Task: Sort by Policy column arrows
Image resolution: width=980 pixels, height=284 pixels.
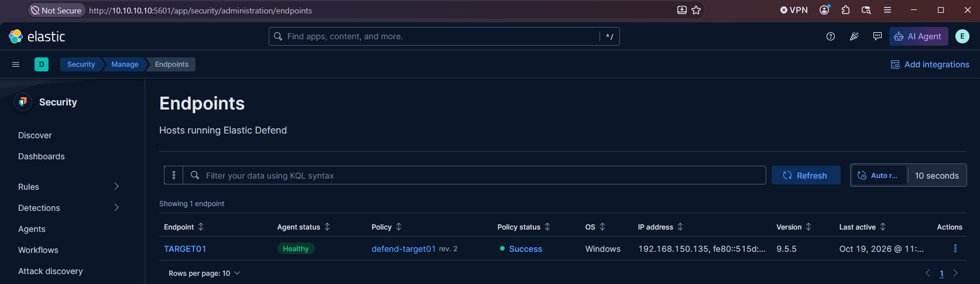Action: (x=399, y=227)
